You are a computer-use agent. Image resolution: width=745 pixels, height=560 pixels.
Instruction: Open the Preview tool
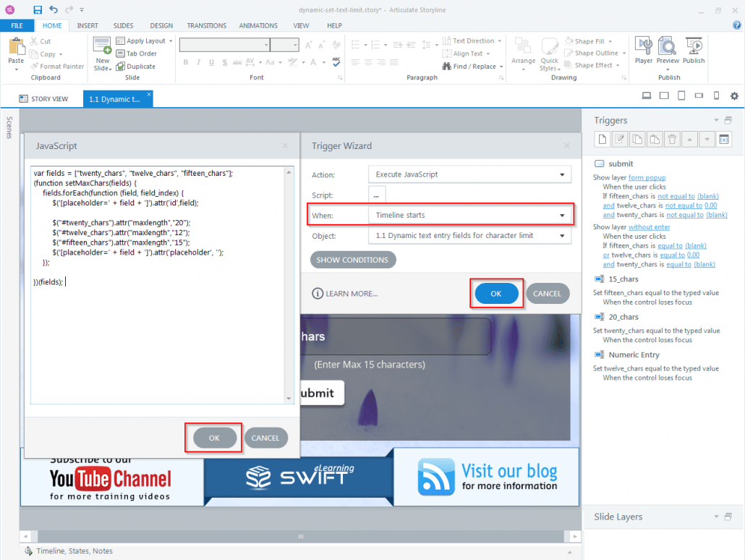pyautogui.click(x=668, y=51)
